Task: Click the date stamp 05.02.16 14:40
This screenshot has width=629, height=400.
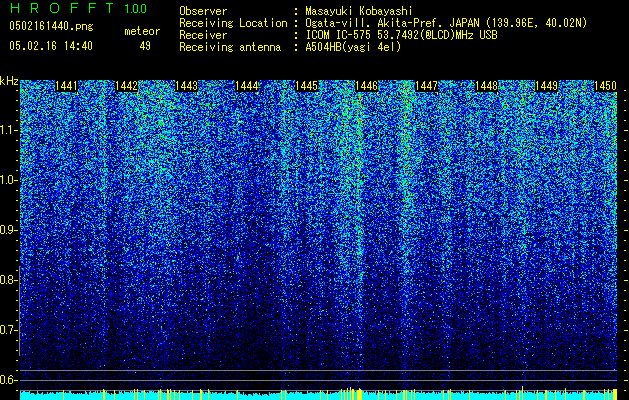Action: pos(51,46)
